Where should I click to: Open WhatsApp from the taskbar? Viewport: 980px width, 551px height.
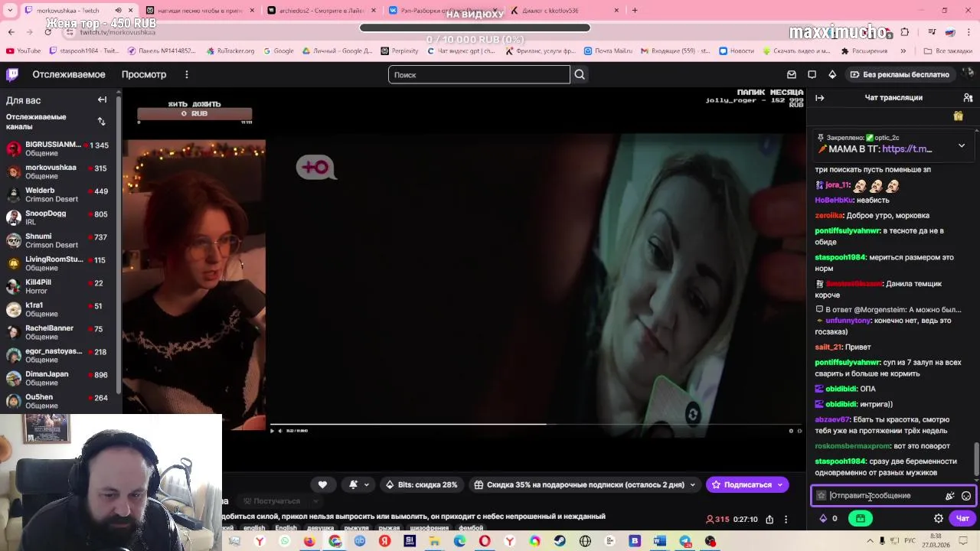[x=285, y=541]
